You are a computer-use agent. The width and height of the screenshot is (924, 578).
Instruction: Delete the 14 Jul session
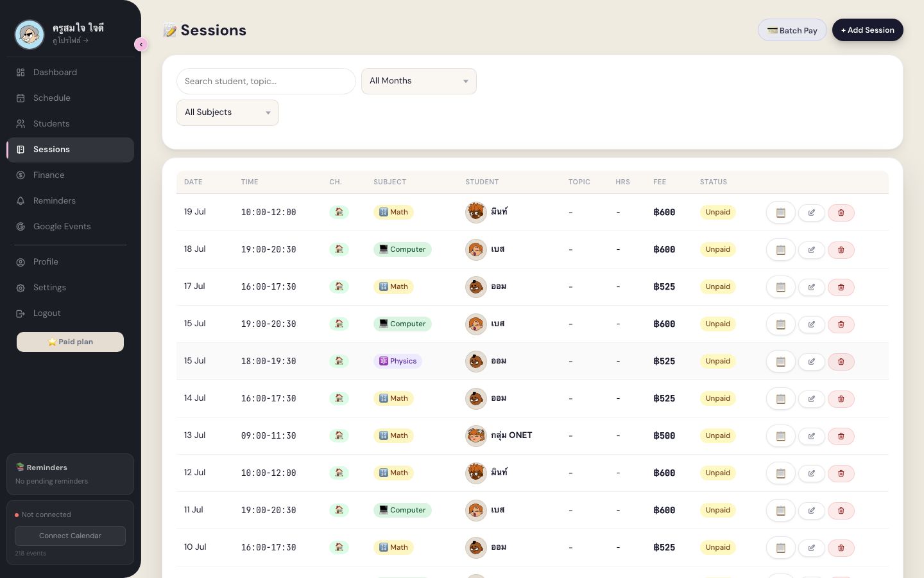841,399
